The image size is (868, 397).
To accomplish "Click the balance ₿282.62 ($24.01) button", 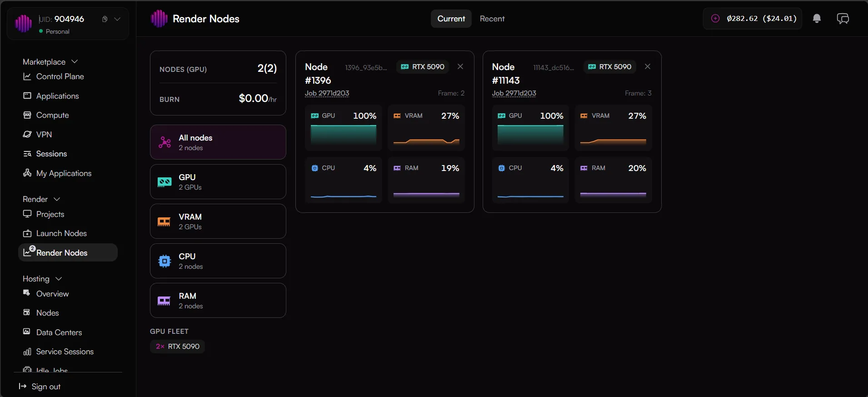I will click(x=753, y=19).
